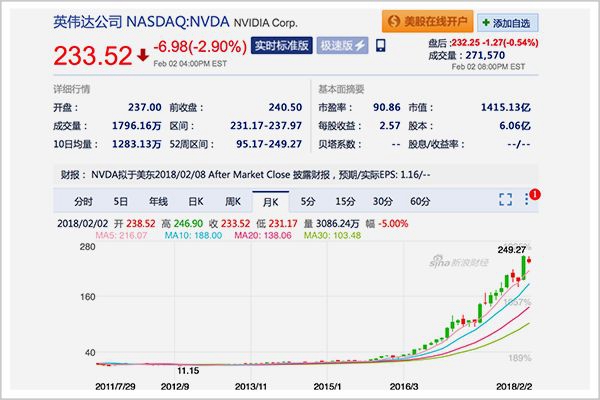Click the change value -6.98(-2.90%)
Image resolution: width=600 pixels, height=400 pixels.
200,47
